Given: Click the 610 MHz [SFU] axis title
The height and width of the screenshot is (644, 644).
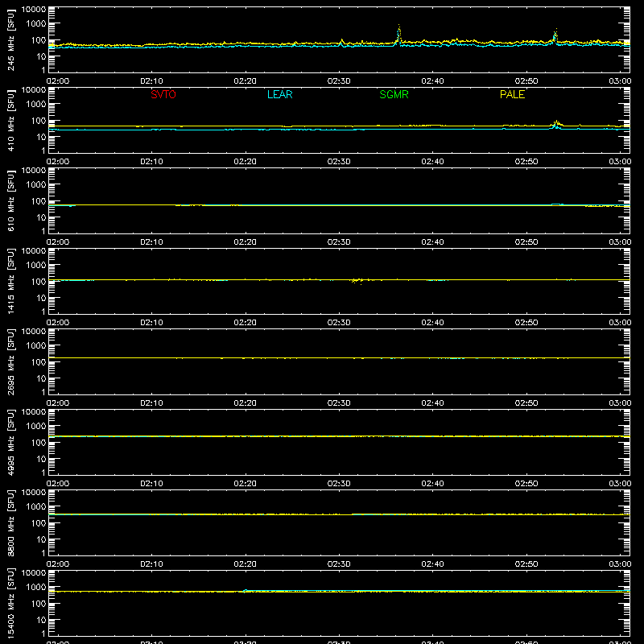Looking at the screenshot, I should pyautogui.click(x=11, y=200).
